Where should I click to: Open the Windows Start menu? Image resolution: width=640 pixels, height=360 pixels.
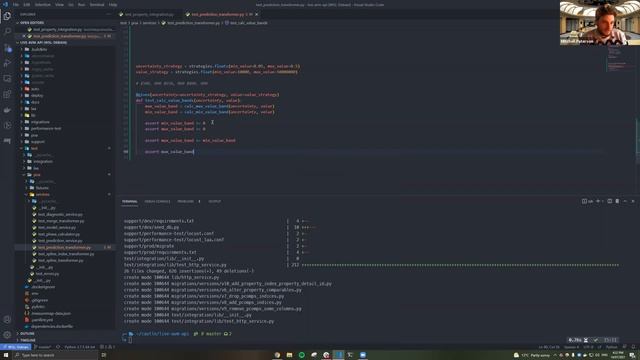(x=6, y=355)
